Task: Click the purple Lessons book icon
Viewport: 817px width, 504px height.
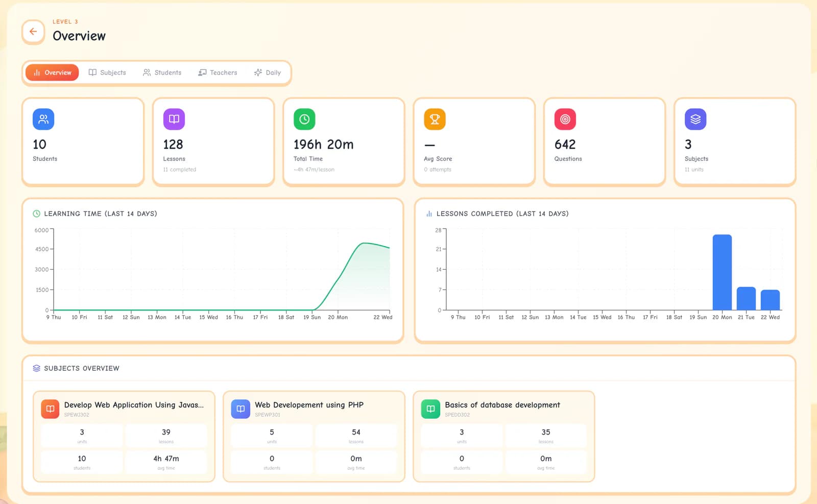Action: tap(174, 119)
